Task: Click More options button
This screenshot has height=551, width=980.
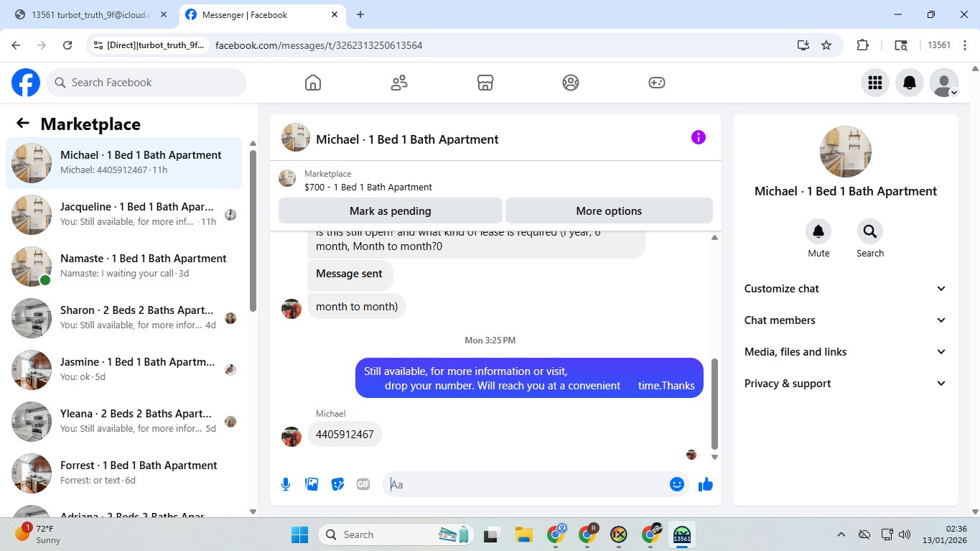Action: coord(609,211)
